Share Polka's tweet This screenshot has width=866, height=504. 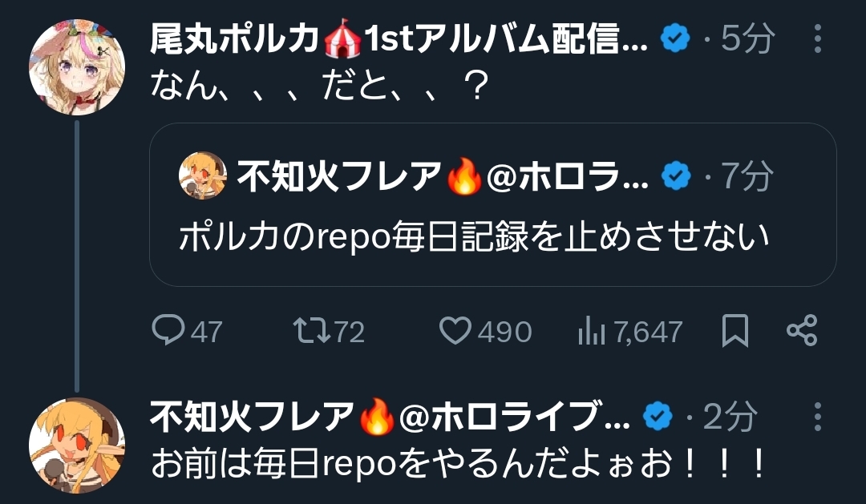click(802, 331)
